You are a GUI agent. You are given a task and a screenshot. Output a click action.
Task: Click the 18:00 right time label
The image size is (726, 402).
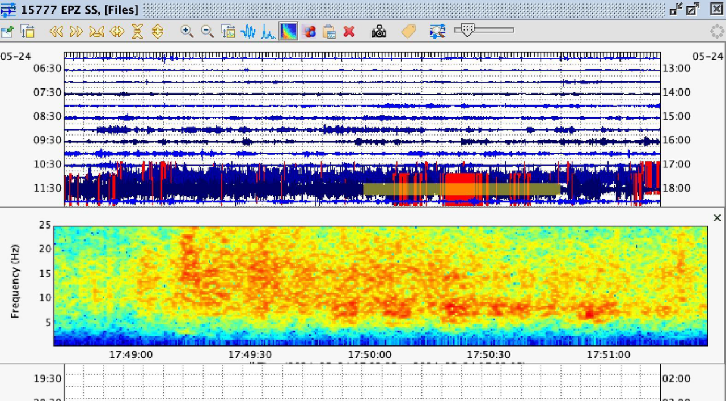pos(676,188)
